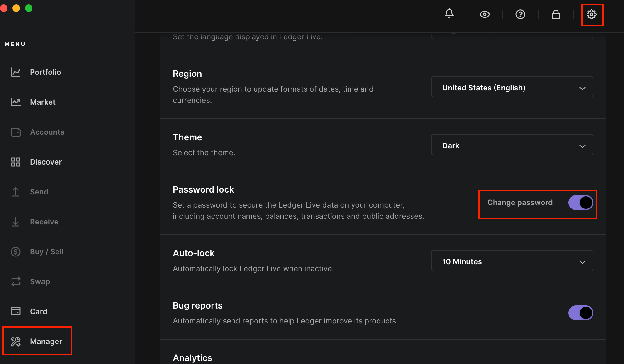Toggle discreet mode eye icon
This screenshot has width=624, height=364.
pos(485,14)
